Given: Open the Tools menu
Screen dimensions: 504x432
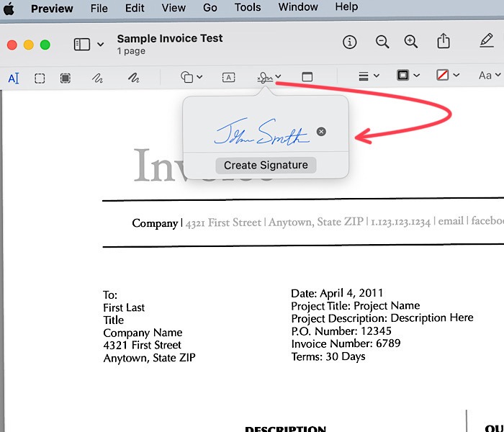Looking at the screenshot, I should click(x=248, y=7).
